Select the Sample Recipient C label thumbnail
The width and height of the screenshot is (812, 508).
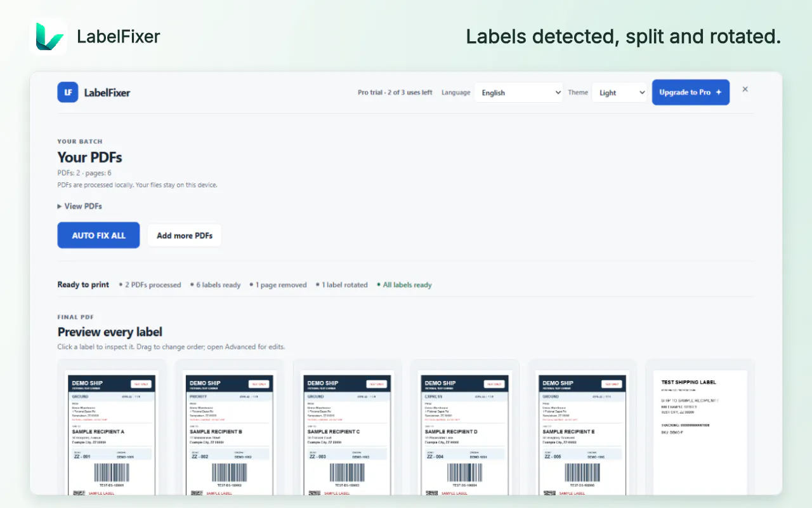(x=347, y=427)
